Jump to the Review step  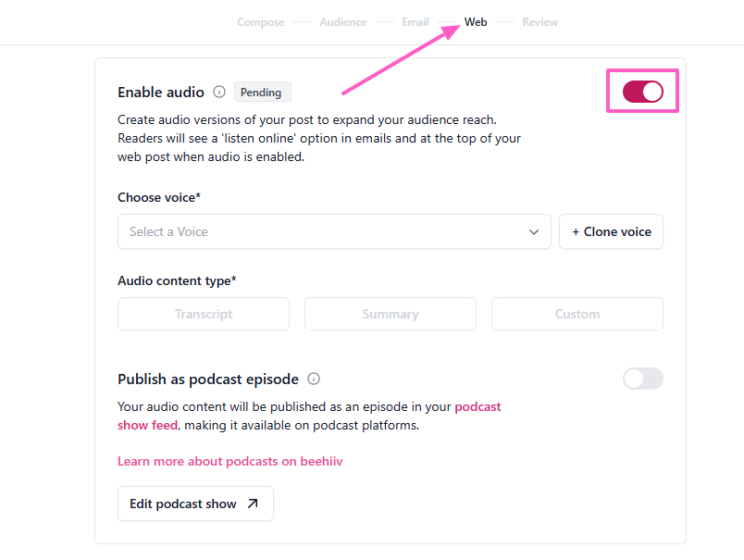point(539,22)
